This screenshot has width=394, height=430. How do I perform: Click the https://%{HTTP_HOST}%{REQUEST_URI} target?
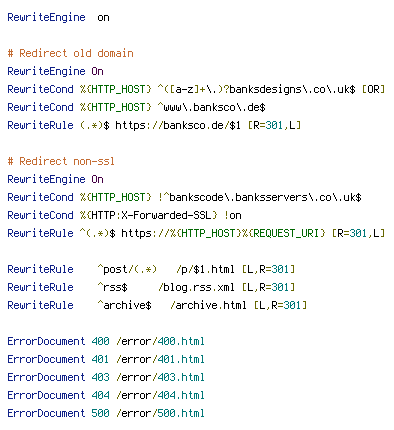[x=223, y=233]
